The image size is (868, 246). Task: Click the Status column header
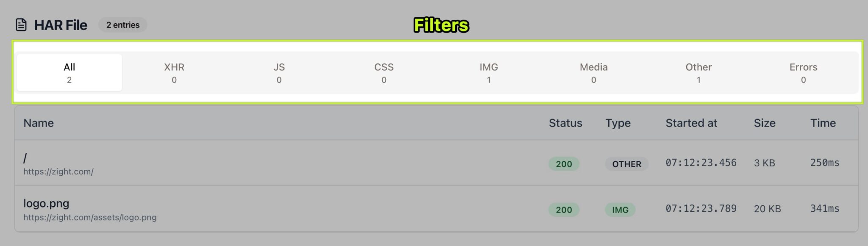[x=565, y=123]
